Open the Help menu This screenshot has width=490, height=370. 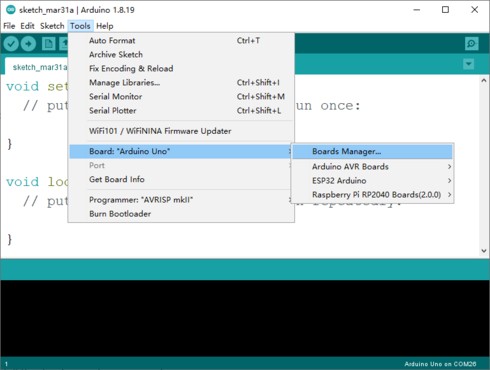click(x=105, y=26)
